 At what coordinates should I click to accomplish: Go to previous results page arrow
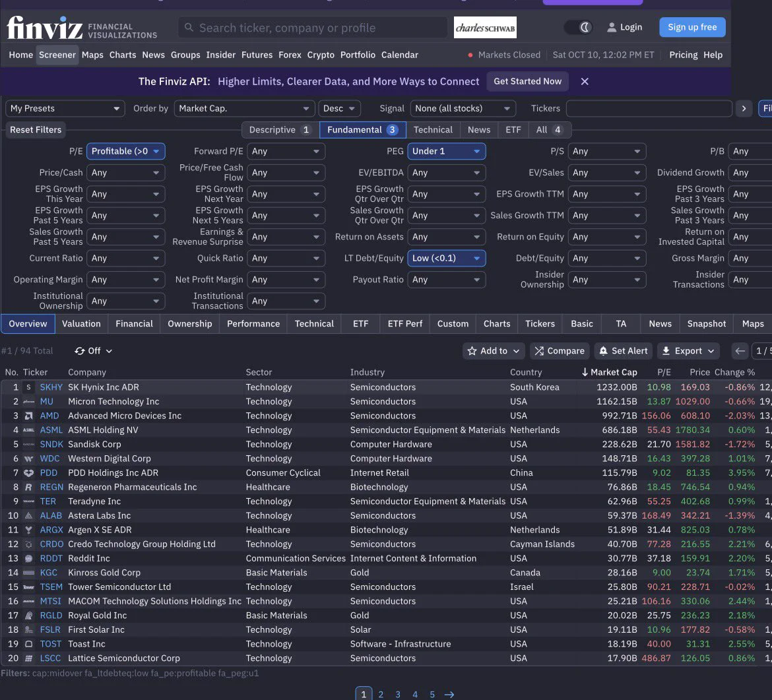[x=740, y=350]
